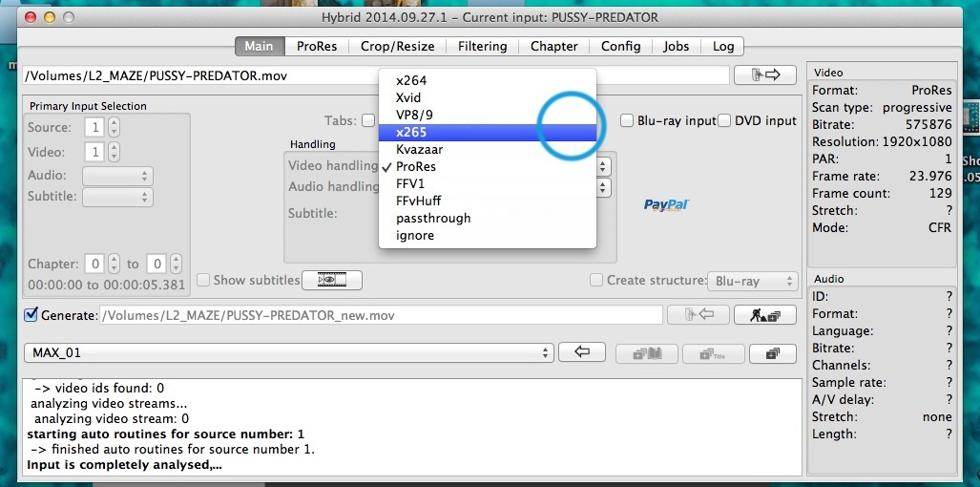Open the MAX_01 profile dropdown
The image size is (980, 487).
click(x=289, y=352)
